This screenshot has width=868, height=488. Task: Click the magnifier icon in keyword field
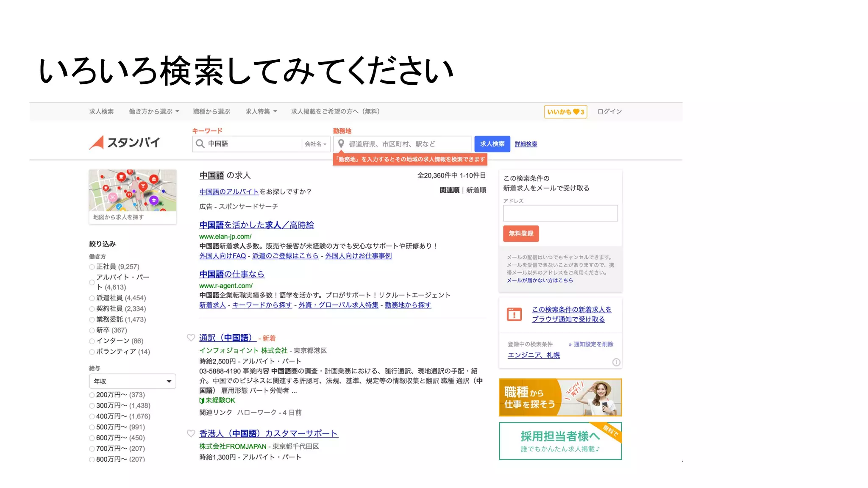(x=200, y=144)
